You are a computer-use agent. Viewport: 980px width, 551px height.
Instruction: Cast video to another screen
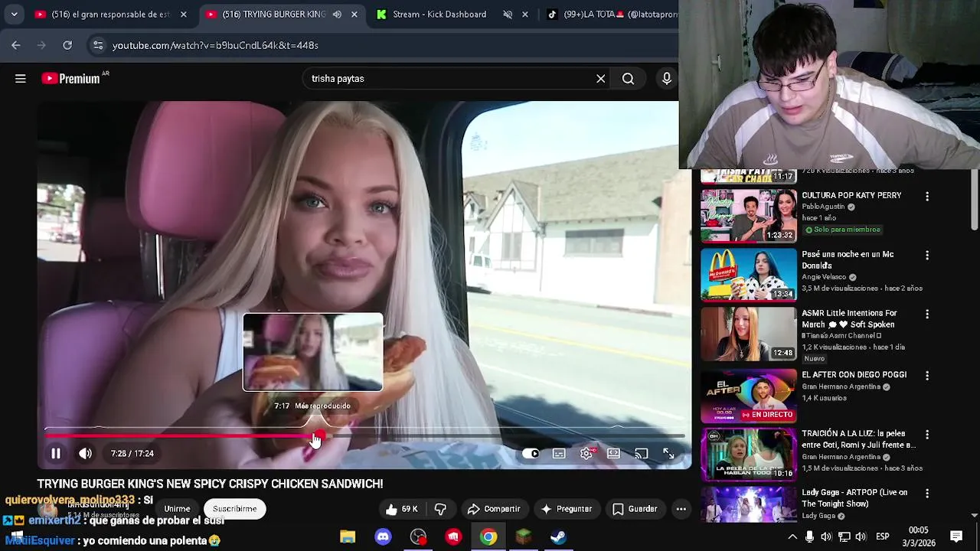[x=641, y=453]
